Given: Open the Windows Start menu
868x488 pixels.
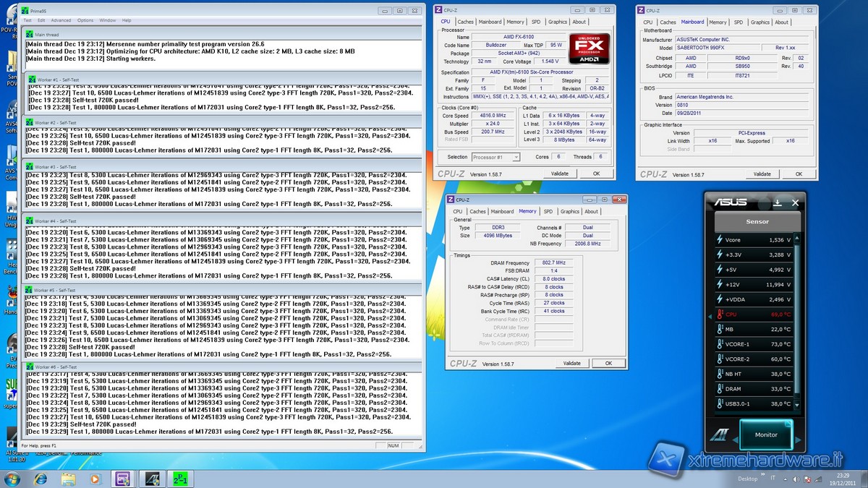Looking at the screenshot, I should coord(13,478).
